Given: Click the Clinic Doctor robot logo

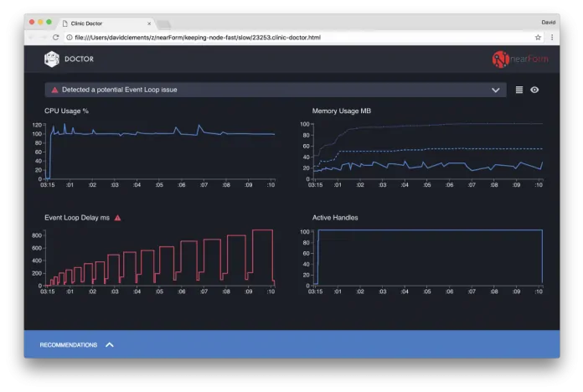Looking at the screenshot, I should pyautogui.click(x=52, y=59).
